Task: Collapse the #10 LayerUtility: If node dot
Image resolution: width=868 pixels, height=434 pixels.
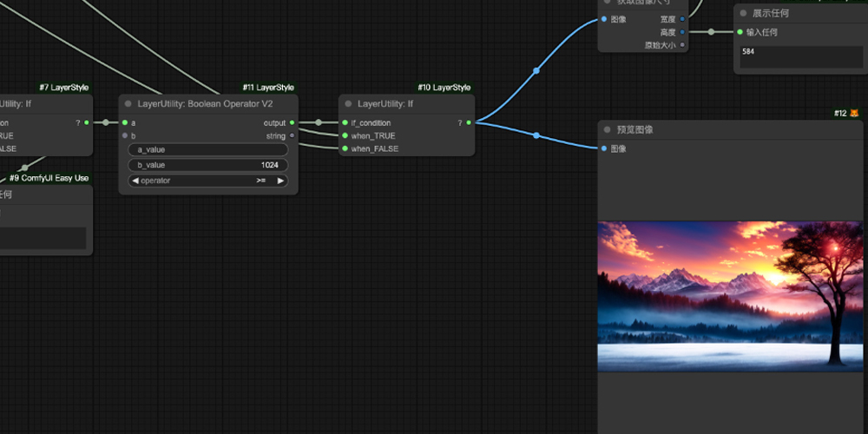Action: (348, 103)
